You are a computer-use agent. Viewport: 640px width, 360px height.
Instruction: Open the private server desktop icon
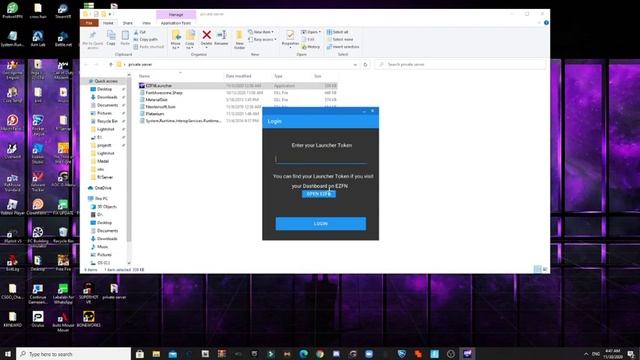114,291
